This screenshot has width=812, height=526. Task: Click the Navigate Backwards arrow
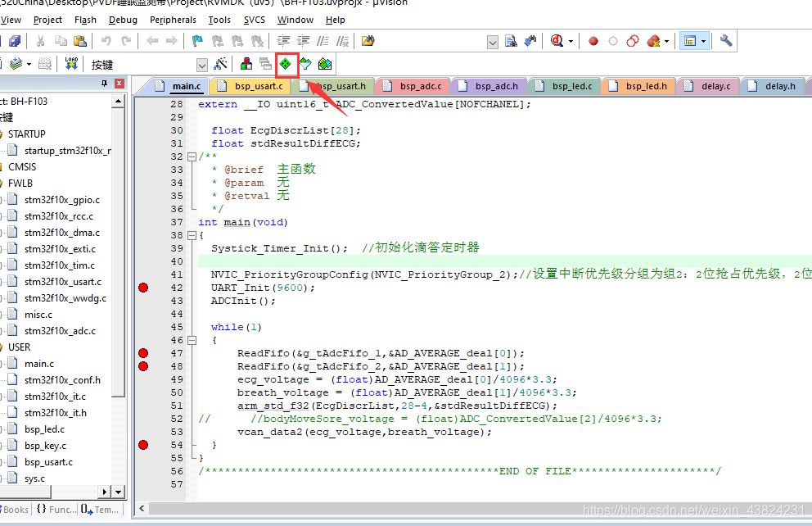point(152,41)
